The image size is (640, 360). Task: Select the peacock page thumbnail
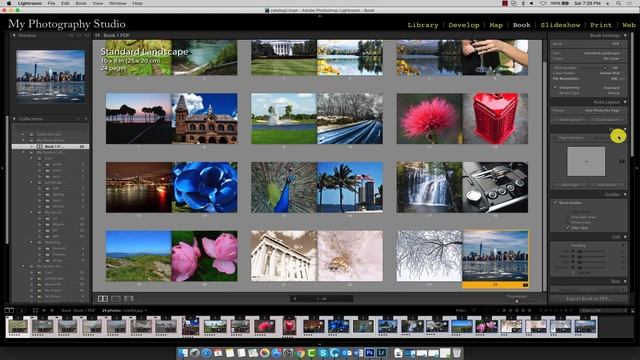pos(284,187)
